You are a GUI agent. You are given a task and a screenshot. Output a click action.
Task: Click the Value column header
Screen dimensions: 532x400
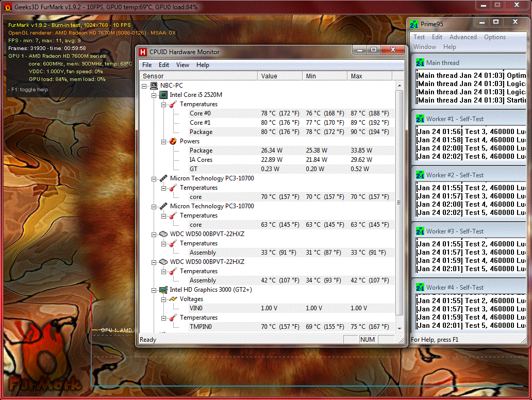pyautogui.click(x=280, y=76)
